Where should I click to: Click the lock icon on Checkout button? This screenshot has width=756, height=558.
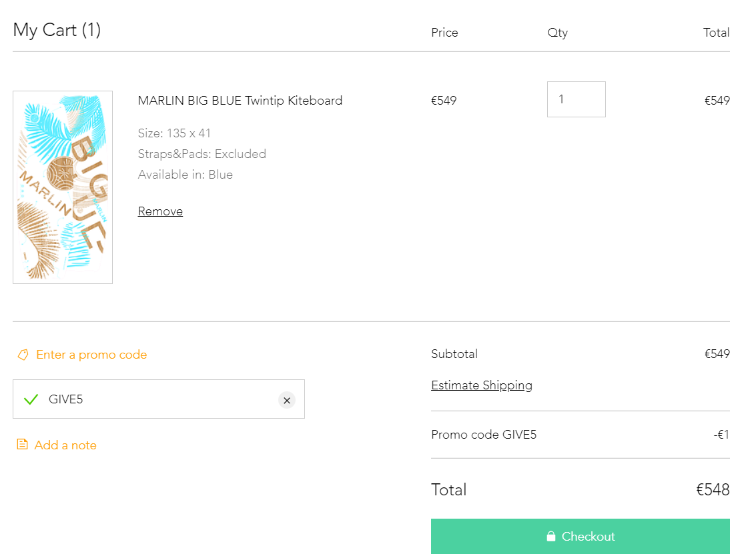(x=551, y=537)
